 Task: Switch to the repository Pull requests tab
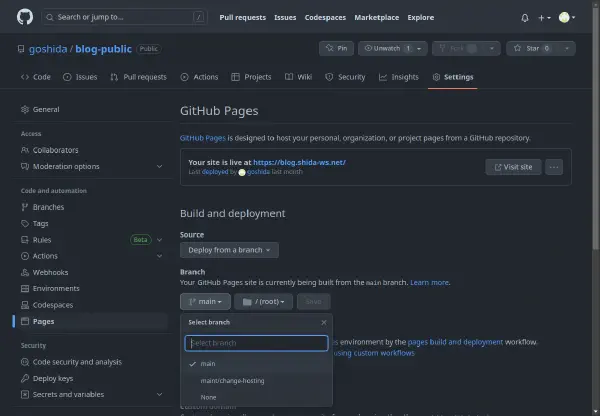tap(139, 77)
